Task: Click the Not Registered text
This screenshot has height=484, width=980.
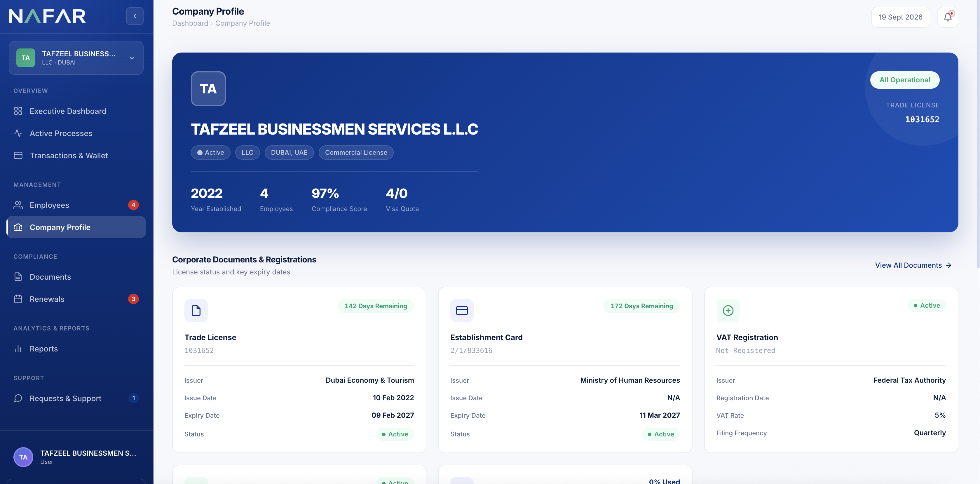Action: pos(745,350)
